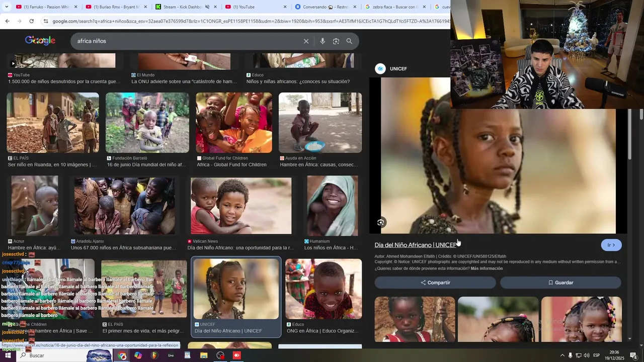
Task: Open the Live app in taskbar
Action: [x=171, y=355]
